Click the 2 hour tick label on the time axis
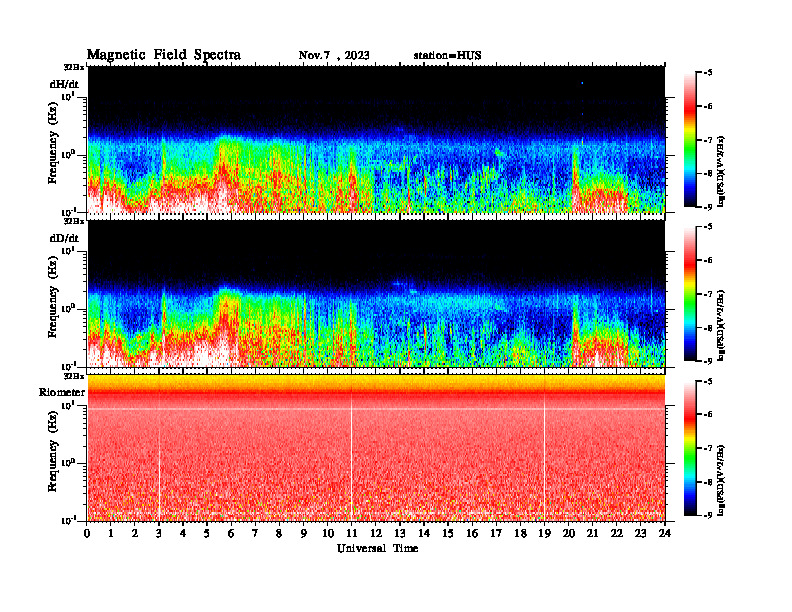Viewport: 792px width, 612px height. click(135, 534)
